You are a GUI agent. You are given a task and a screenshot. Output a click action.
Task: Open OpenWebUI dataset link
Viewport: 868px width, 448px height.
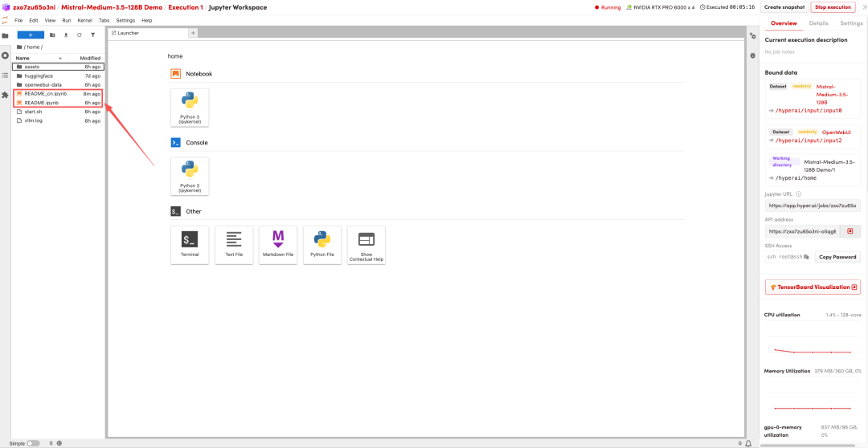836,132
